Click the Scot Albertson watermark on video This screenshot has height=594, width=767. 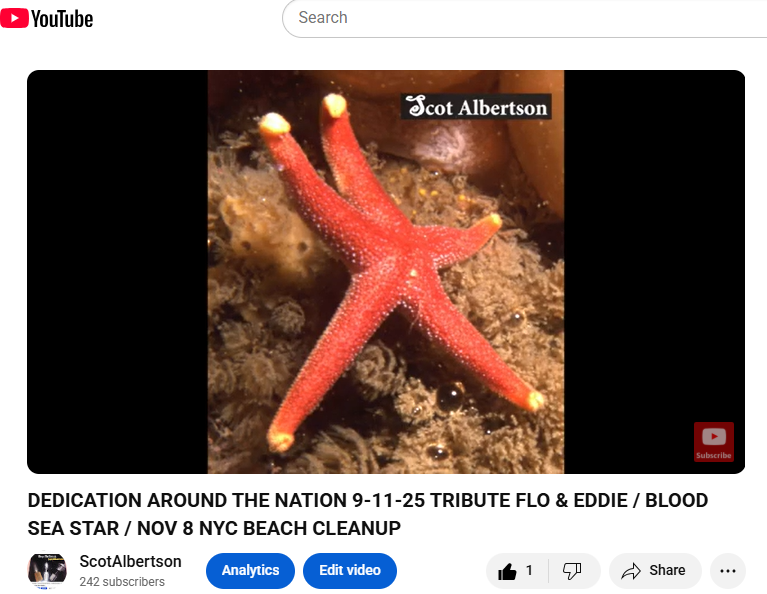pos(476,107)
